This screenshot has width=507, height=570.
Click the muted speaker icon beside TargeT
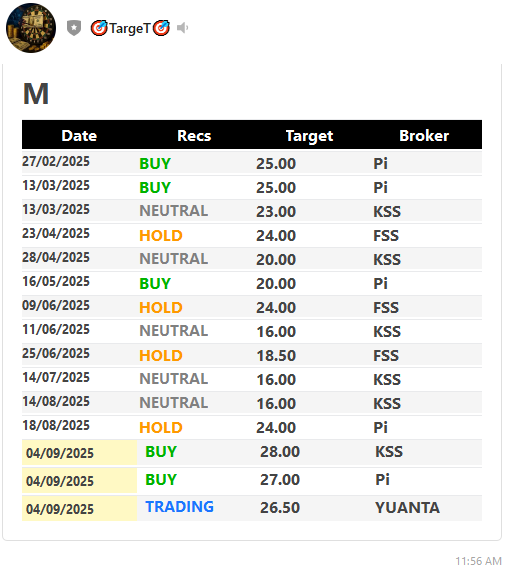point(182,28)
